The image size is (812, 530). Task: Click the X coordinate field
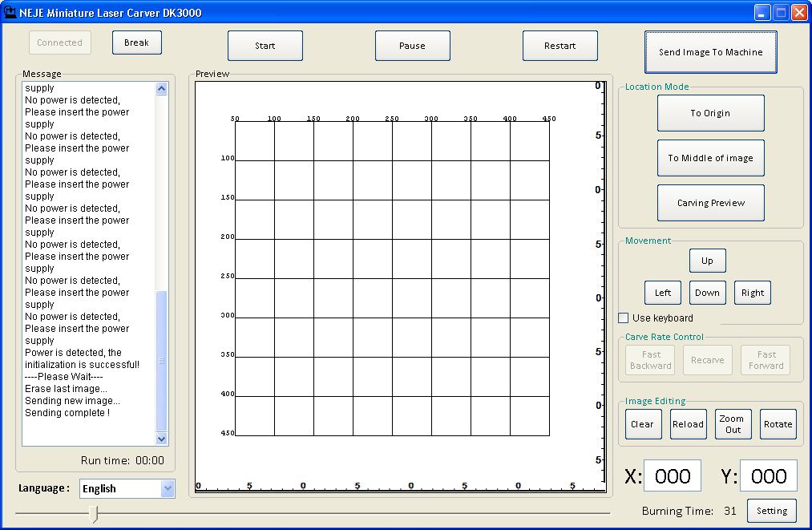click(x=673, y=475)
